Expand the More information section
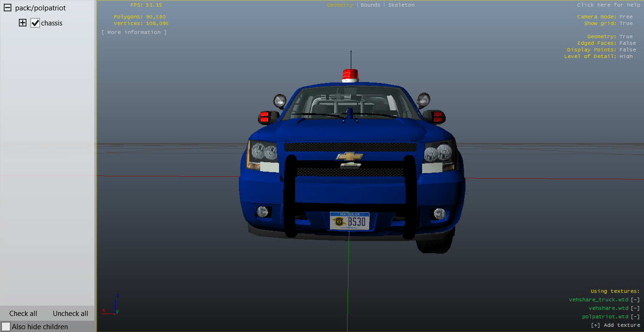Screen dimensions: 644x332 point(134,32)
